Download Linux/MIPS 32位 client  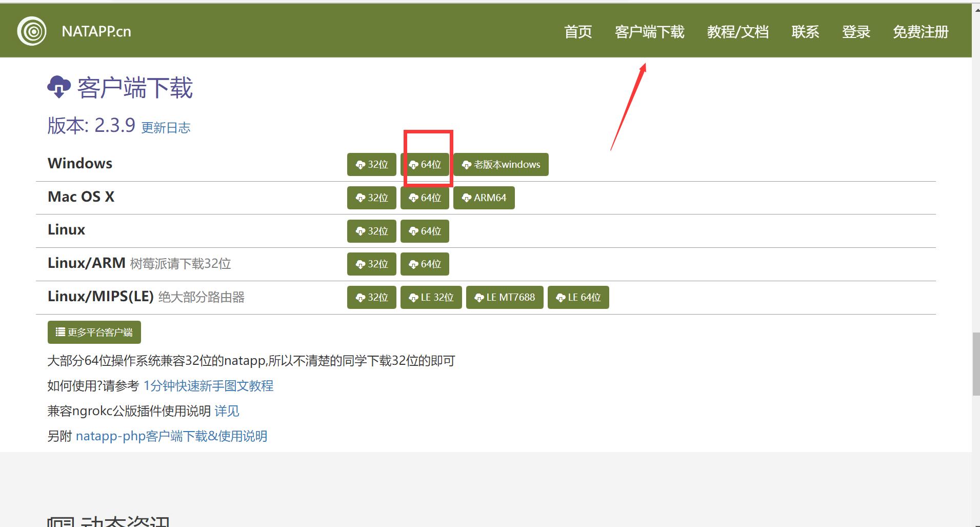372,297
